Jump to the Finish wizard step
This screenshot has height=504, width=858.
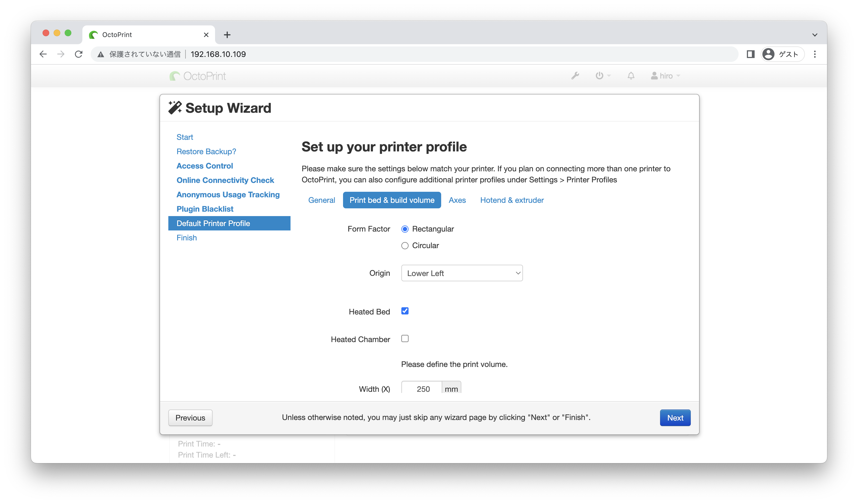click(x=186, y=238)
